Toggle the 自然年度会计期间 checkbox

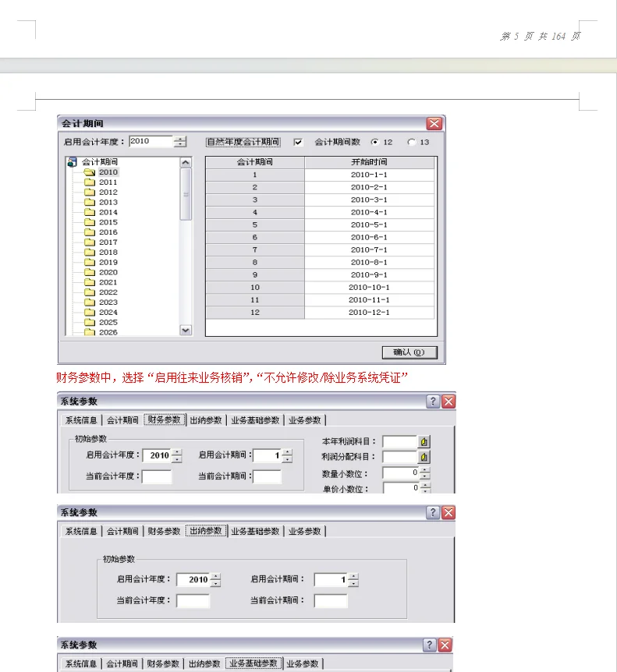point(298,142)
